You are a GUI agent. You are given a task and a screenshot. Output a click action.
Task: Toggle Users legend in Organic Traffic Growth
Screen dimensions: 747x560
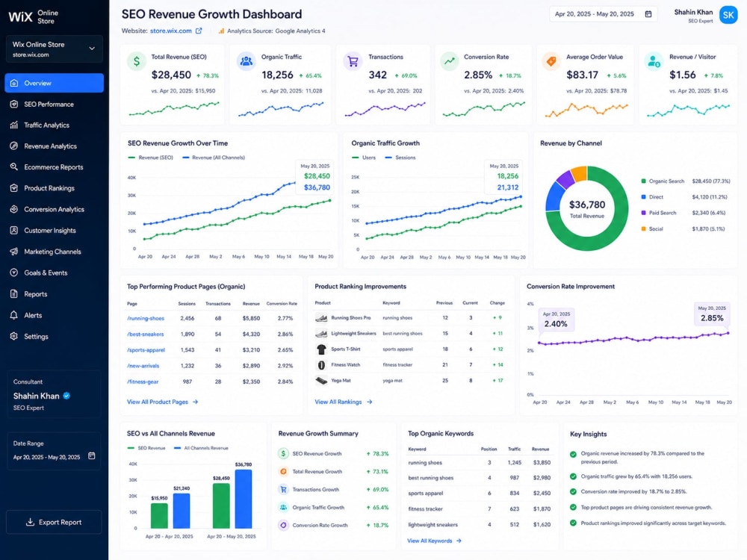pyautogui.click(x=364, y=158)
